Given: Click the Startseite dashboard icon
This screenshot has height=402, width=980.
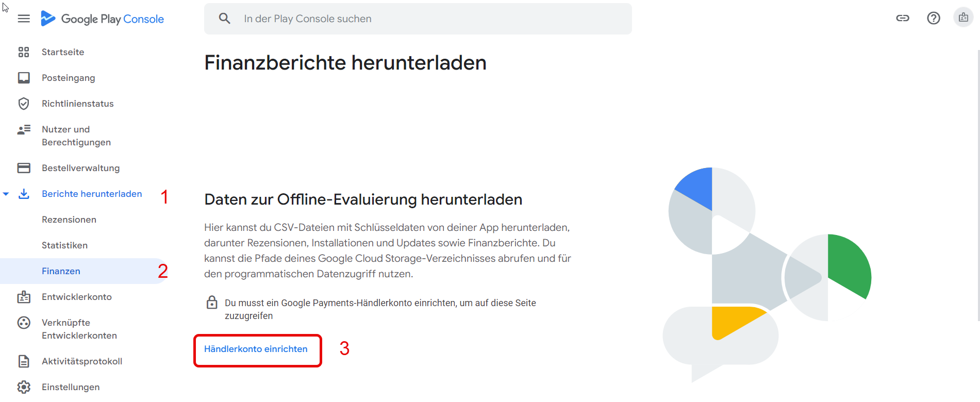Looking at the screenshot, I should click(24, 52).
